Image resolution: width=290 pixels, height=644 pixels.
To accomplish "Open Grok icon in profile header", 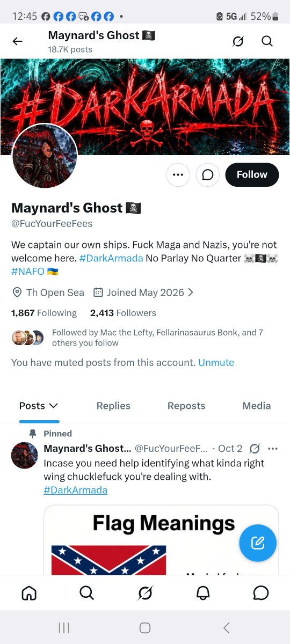I will pyautogui.click(x=238, y=41).
